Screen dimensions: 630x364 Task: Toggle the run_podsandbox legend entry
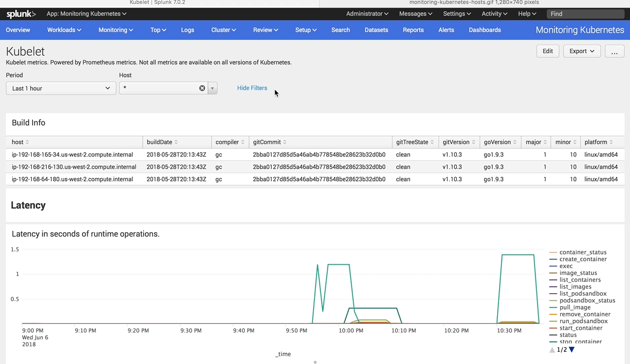point(579,321)
